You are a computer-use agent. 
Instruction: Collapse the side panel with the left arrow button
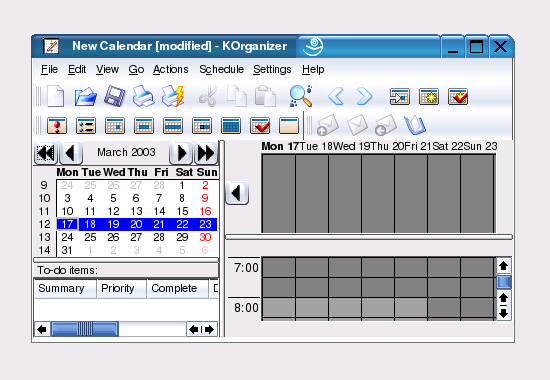(x=237, y=193)
